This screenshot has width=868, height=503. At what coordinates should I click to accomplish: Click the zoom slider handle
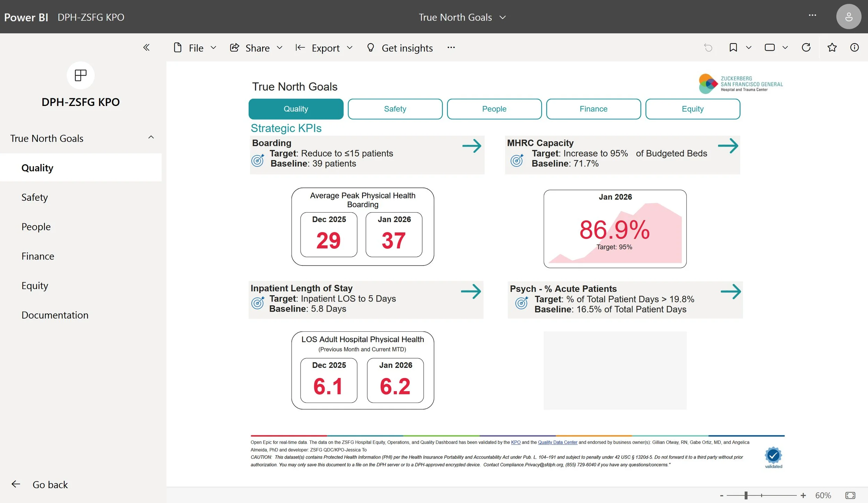(746, 495)
